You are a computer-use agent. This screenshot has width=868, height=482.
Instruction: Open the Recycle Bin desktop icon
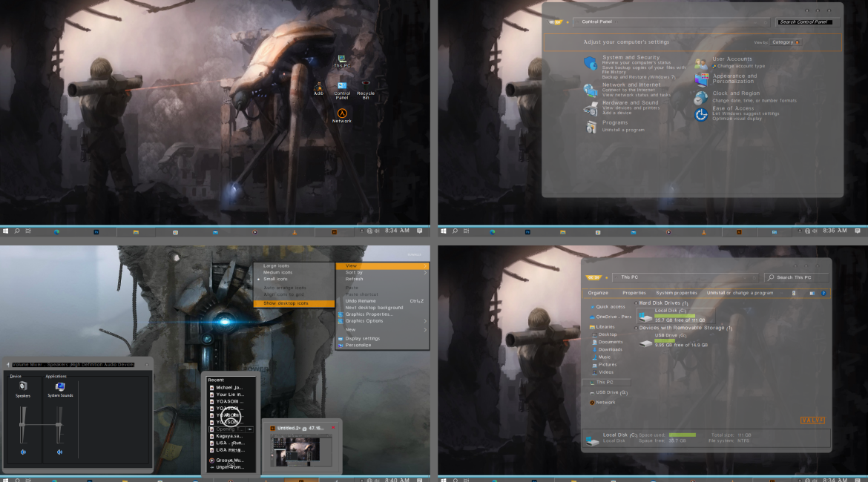(366, 85)
